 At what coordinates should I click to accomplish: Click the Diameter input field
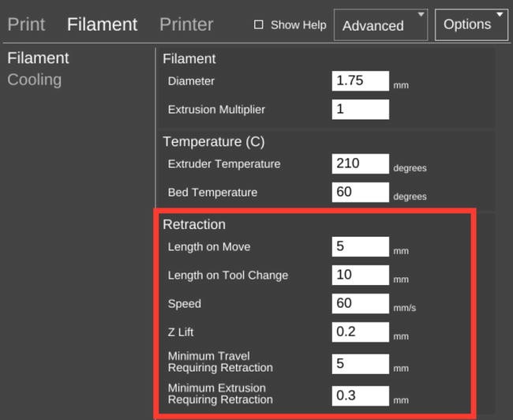tap(361, 81)
